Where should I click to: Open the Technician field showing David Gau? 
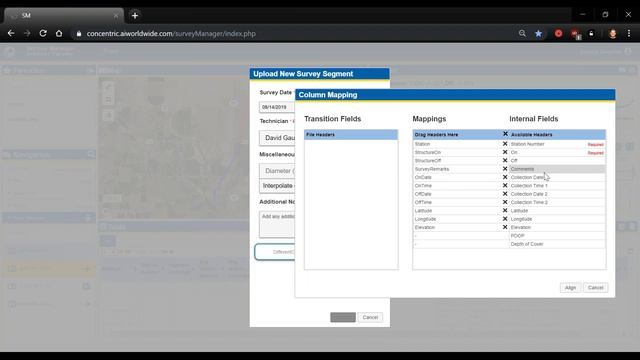(x=277, y=138)
